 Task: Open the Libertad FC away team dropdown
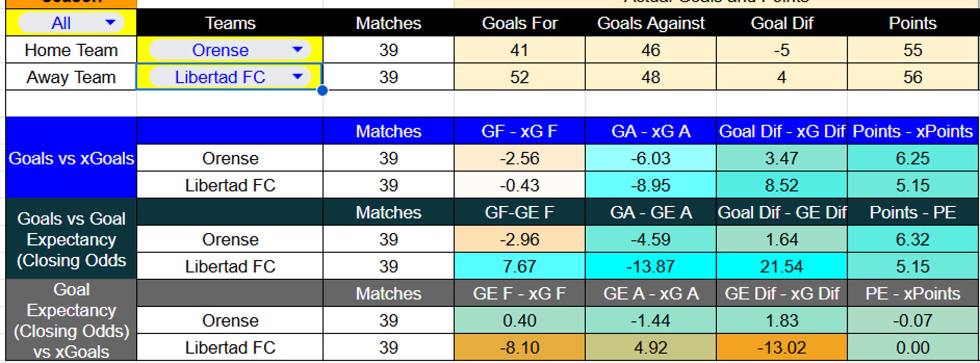[x=297, y=77]
